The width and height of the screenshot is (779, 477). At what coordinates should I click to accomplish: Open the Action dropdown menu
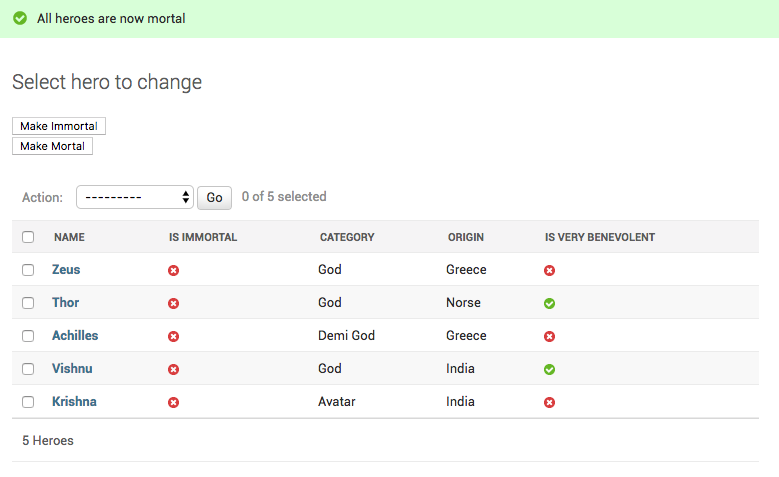tap(135, 197)
